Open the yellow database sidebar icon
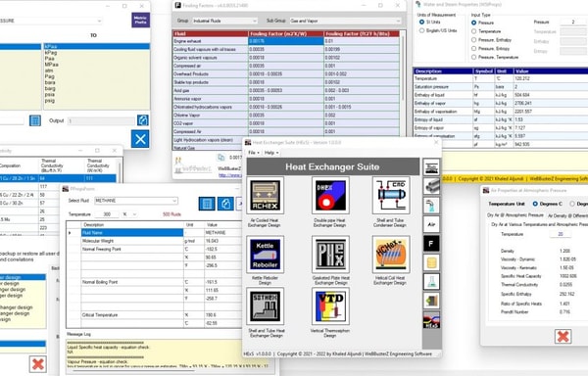This screenshot has width=588, height=376. pos(431,262)
